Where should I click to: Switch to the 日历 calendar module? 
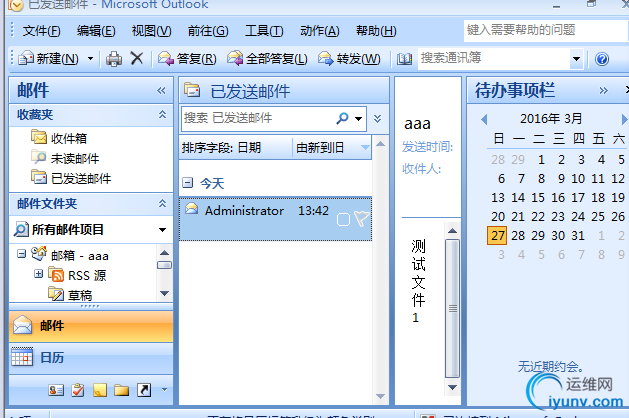click(x=91, y=358)
